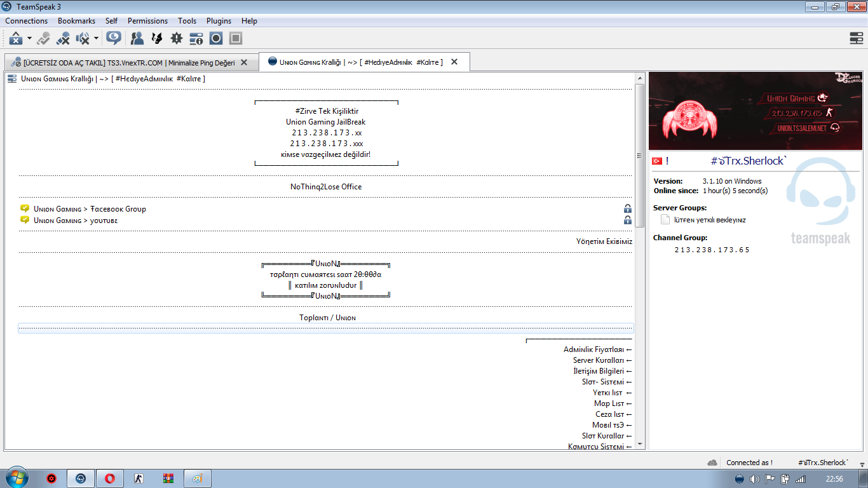
Task: Click the layout icon at the toolbar's right end
Action: tap(856, 39)
